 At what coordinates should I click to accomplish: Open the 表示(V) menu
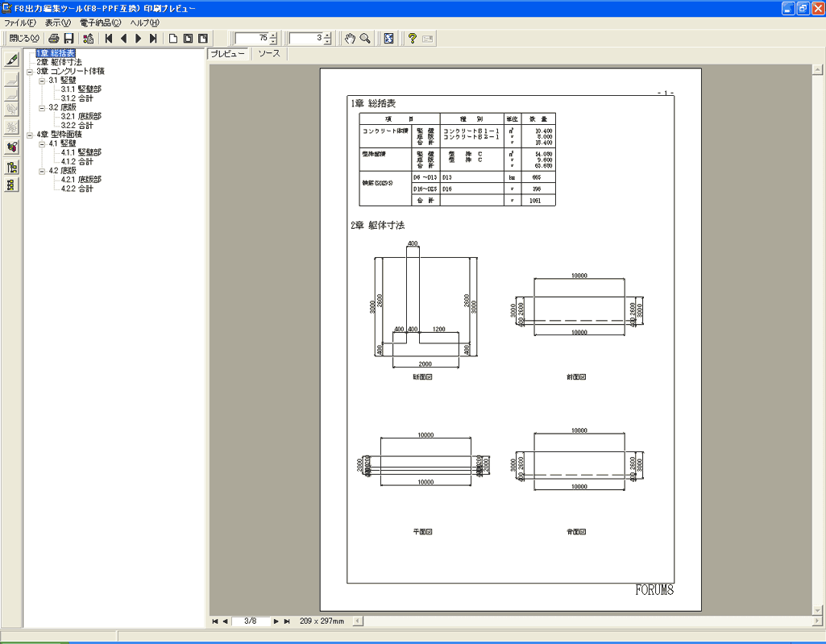(x=57, y=23)
